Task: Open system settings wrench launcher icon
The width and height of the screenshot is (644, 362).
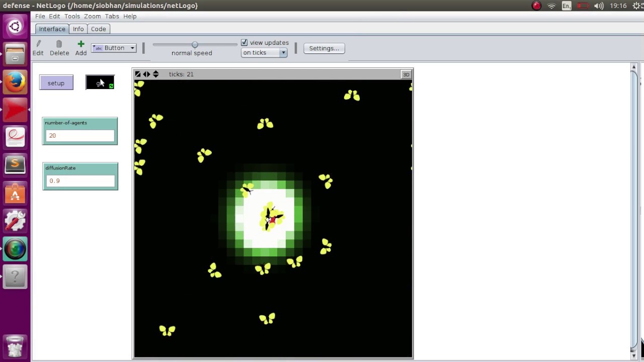Action: (x=15, y=220)
